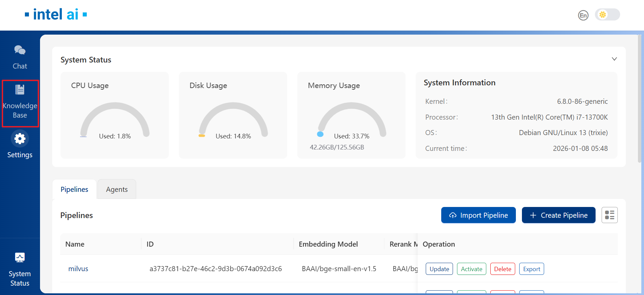Click the Memory Usage gauge
Viewport: 644px width, 295px height.
click(x=351, y=120)
